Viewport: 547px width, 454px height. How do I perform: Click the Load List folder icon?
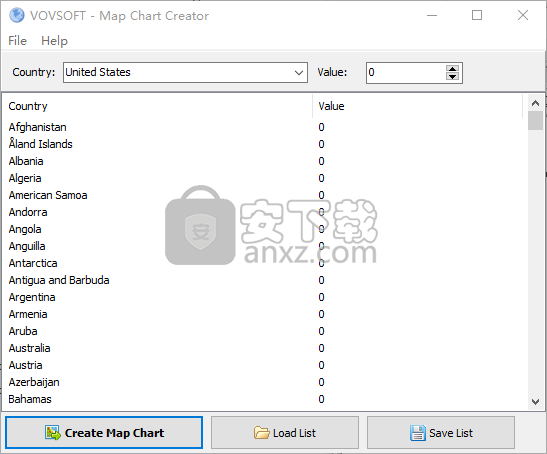pos(261,433)
